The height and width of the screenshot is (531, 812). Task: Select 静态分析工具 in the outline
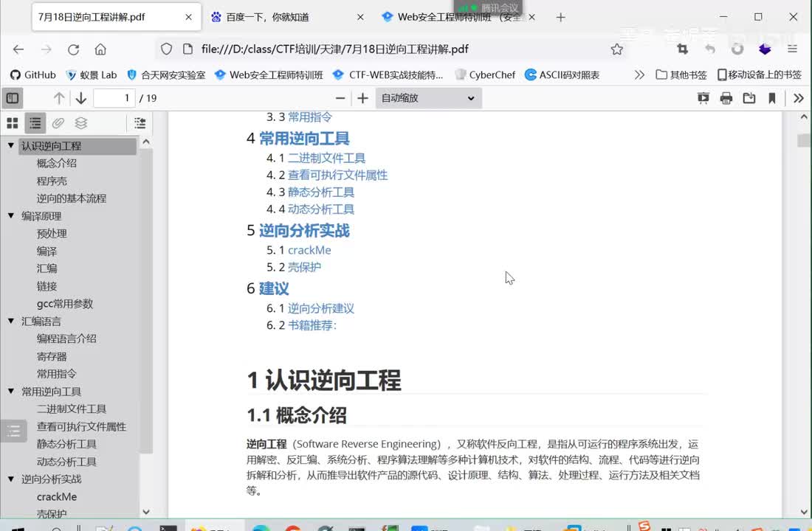66,443
